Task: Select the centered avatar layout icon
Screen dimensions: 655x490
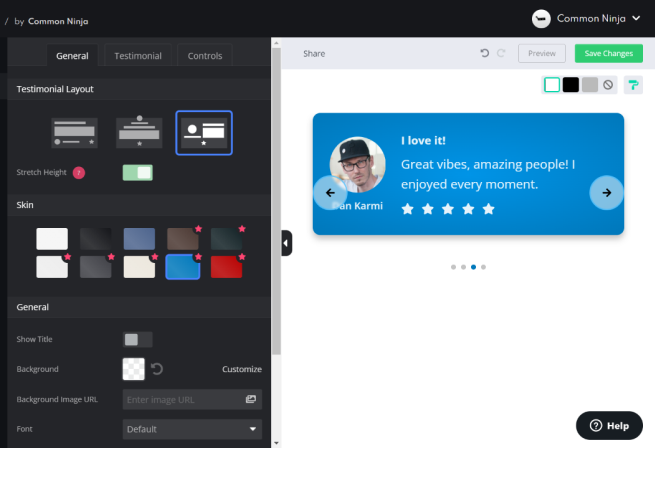Action: pyautogui.click(x=139, y=132)
